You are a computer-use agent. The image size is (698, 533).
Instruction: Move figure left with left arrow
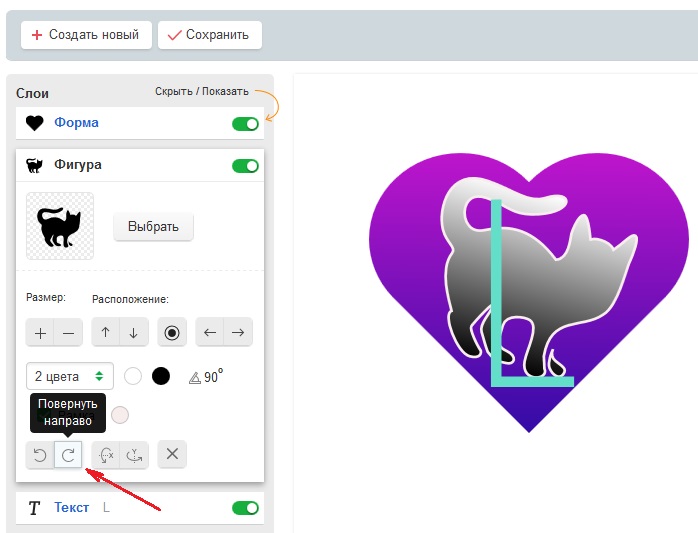tap(210, 332)
